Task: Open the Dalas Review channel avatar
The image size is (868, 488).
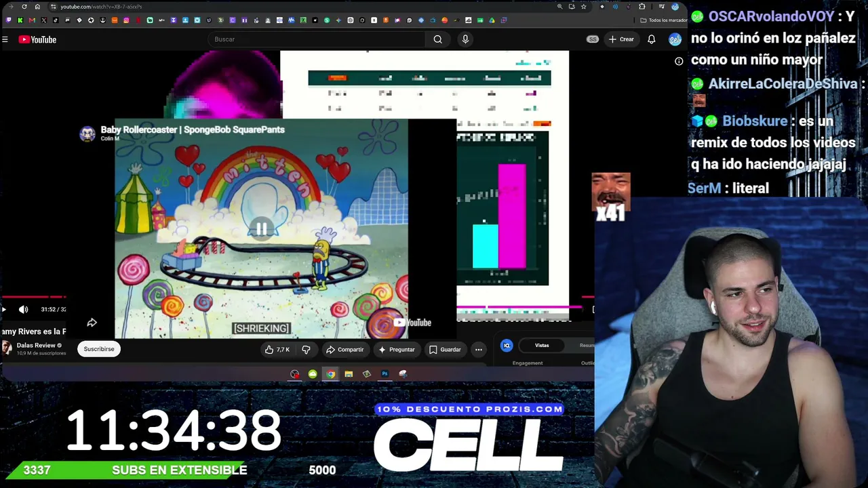Action: point(7,348)
